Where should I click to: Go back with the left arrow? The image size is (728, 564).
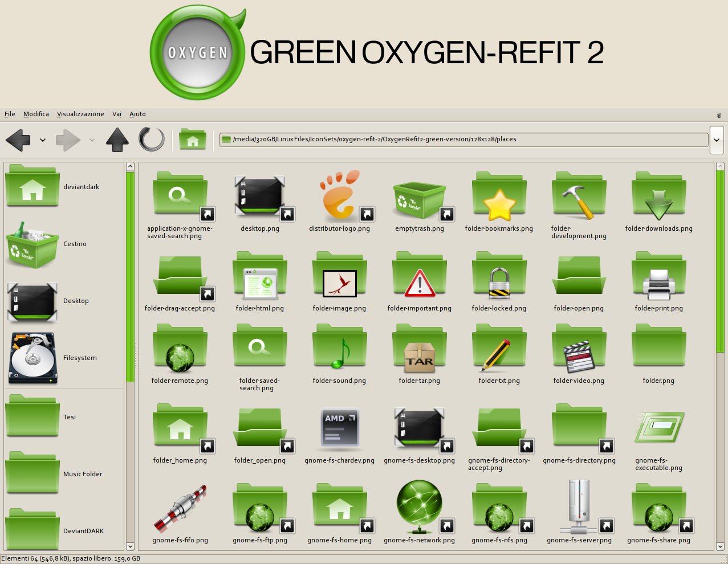pos(18,140)
